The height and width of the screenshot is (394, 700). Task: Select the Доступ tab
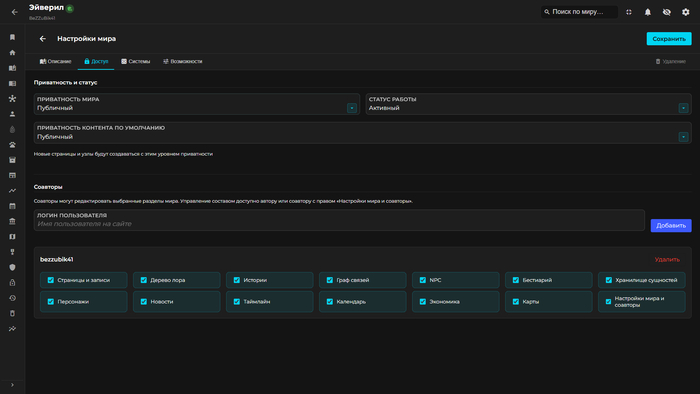point(96,62)
